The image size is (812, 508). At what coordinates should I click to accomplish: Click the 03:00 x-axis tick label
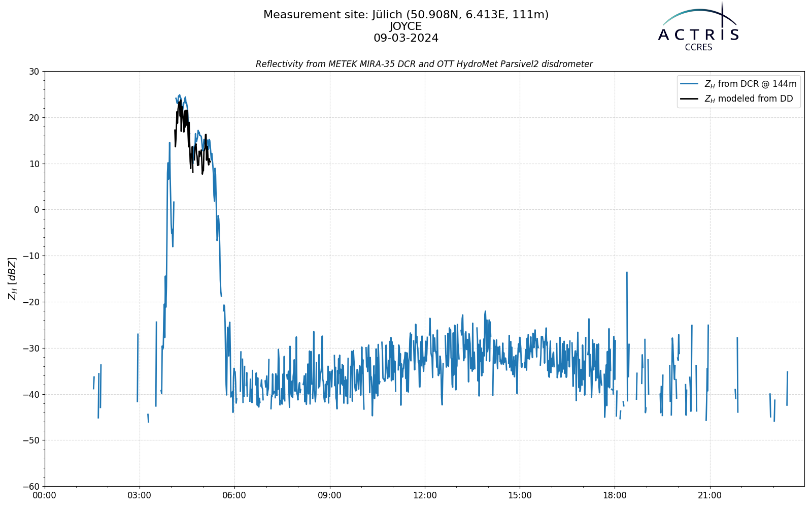(x=140, y=495)
